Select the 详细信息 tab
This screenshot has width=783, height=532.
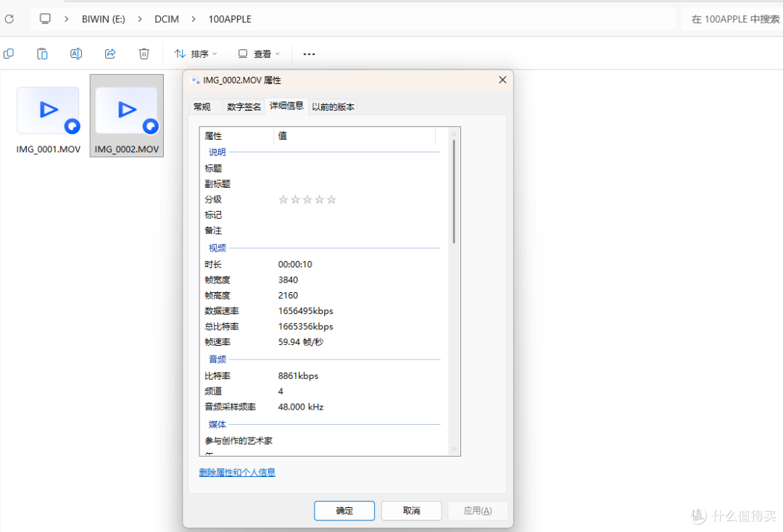pos(286,106)
